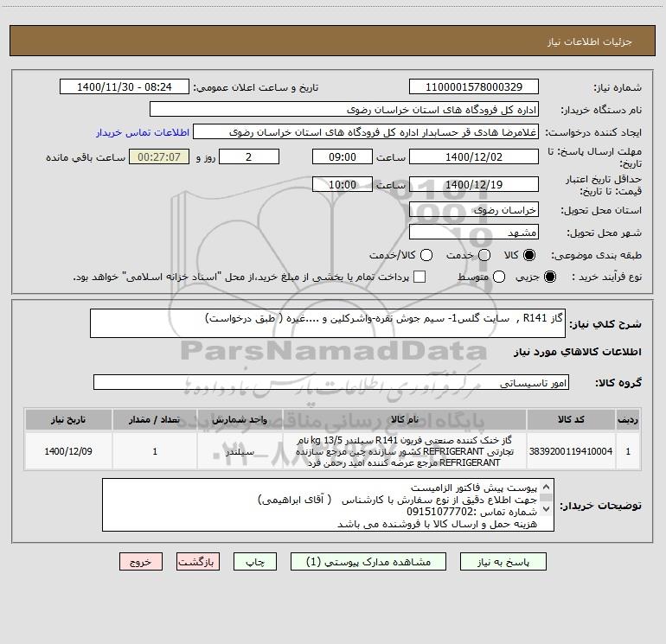
Task: Click the price validity date 1400/12/19
Action: click(x=474, y=184)
